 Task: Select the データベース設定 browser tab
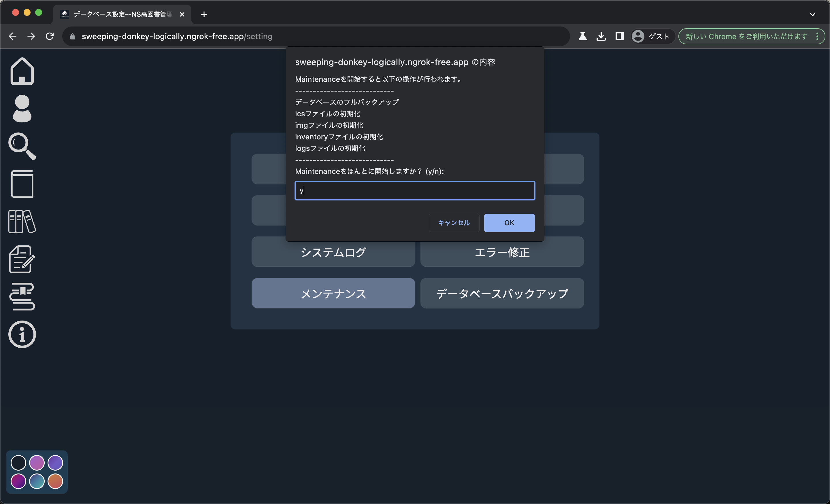(x=121, y=14)
